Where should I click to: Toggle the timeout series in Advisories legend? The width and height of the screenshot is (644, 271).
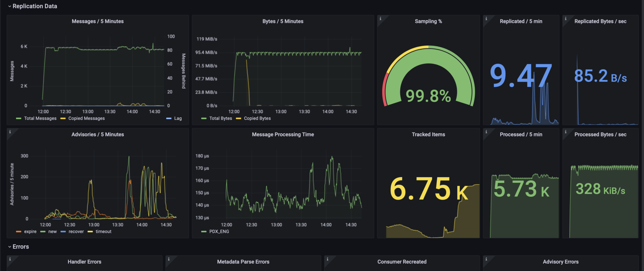click(103, 232)
